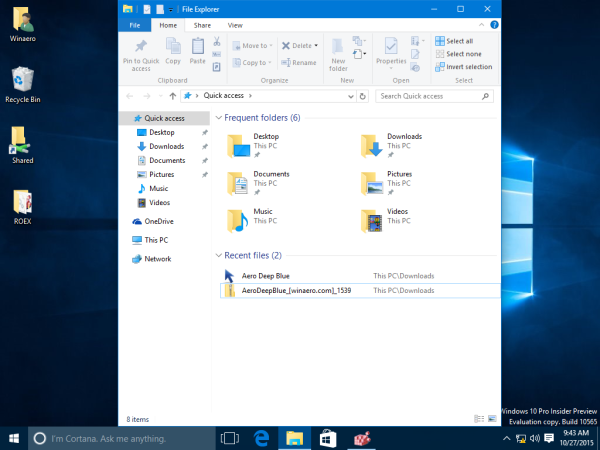Show hidden system tray icons
The width and height of the screenshot is (600, 450).
pos(506,439)
